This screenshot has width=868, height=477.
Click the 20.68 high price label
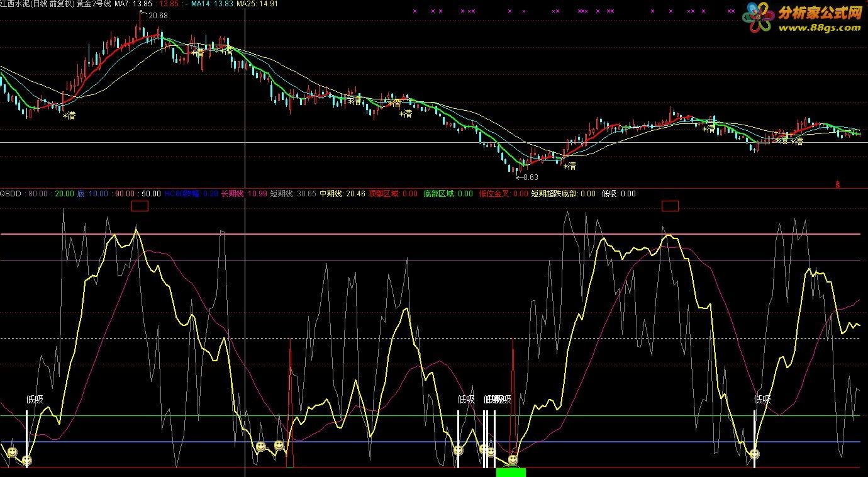click(158, 16)
